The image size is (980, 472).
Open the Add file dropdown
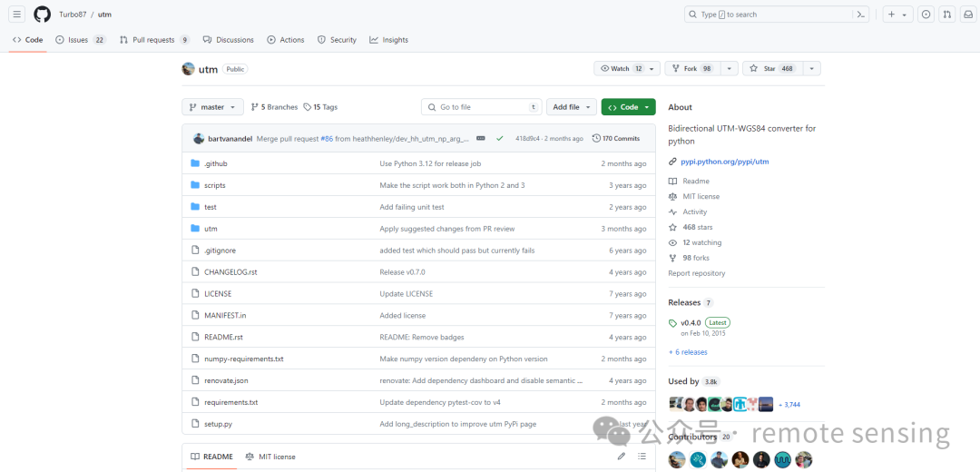[x=572, y=107]
